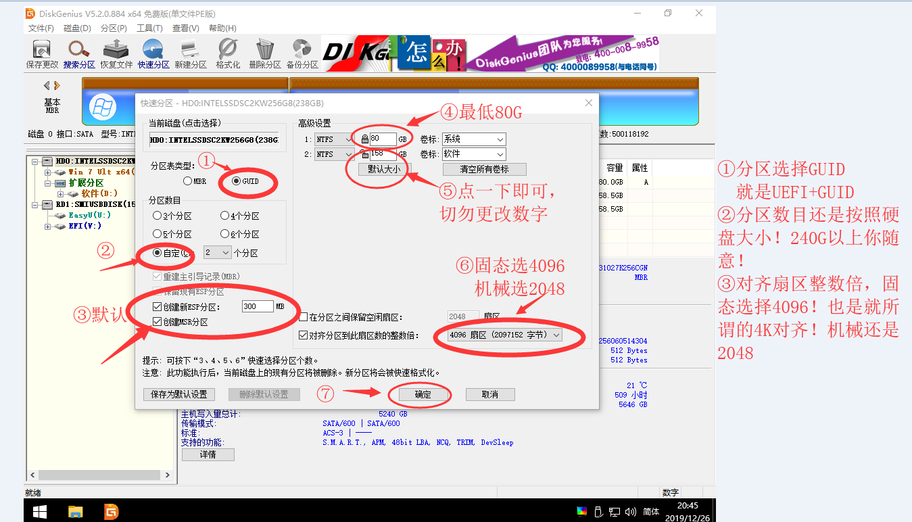912x522 pixels.
Task: Open the sector alignment 4096 扇区 dropdown
Action: click(504, 335)
